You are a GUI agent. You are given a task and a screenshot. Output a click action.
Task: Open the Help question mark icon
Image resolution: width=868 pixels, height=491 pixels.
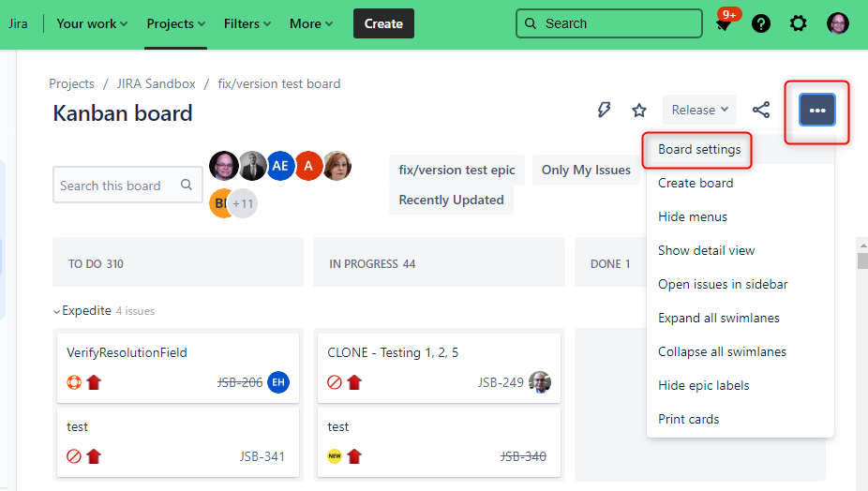click(x=760, y=23)
